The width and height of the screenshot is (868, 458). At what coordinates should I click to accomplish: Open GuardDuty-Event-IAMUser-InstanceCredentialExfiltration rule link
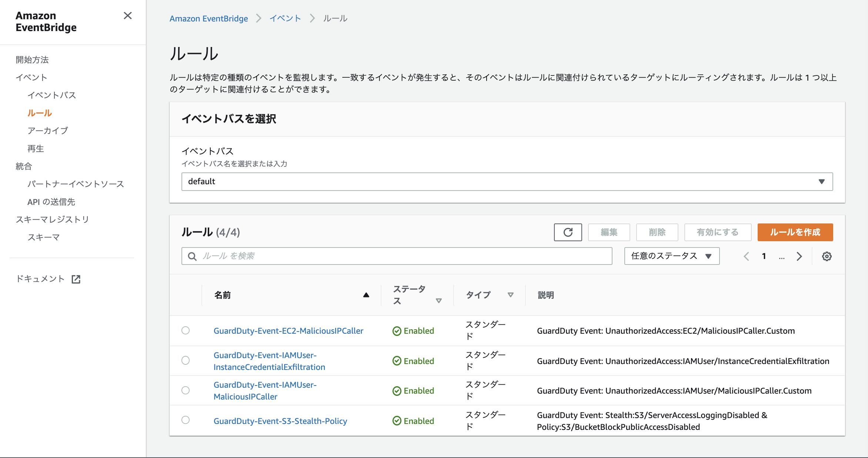269,361
